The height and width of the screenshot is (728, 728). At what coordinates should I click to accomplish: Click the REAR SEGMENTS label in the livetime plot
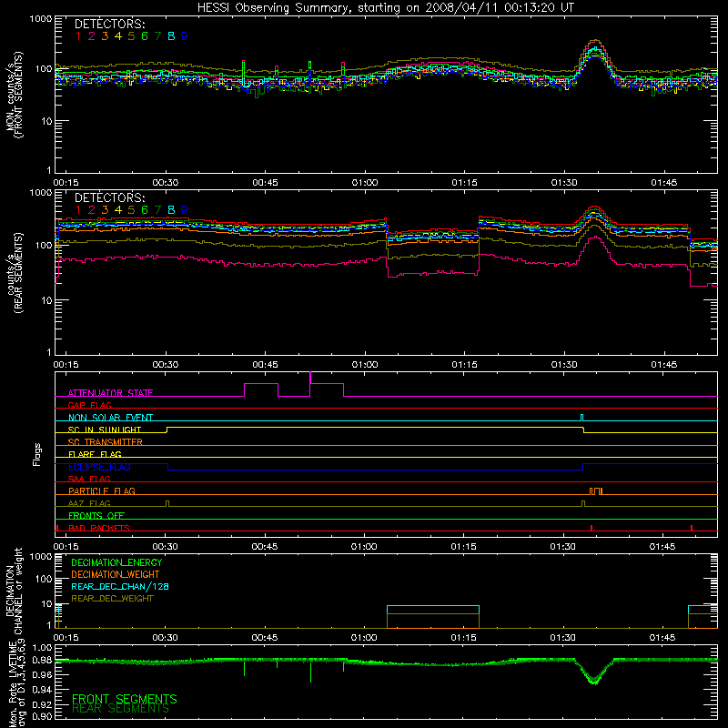pos(120,709)
